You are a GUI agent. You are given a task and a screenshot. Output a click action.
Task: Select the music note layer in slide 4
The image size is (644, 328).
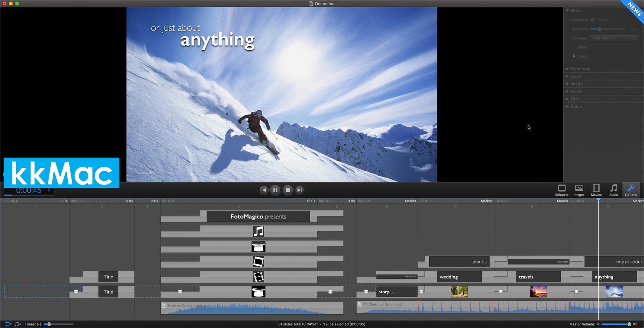(x=259, y=231)
